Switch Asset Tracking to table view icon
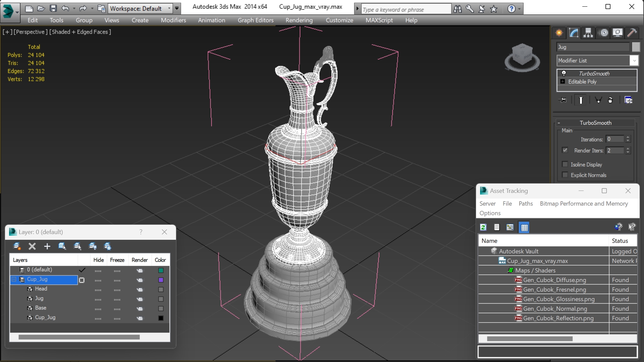644x362 pixels. click(x=524, y=227)
